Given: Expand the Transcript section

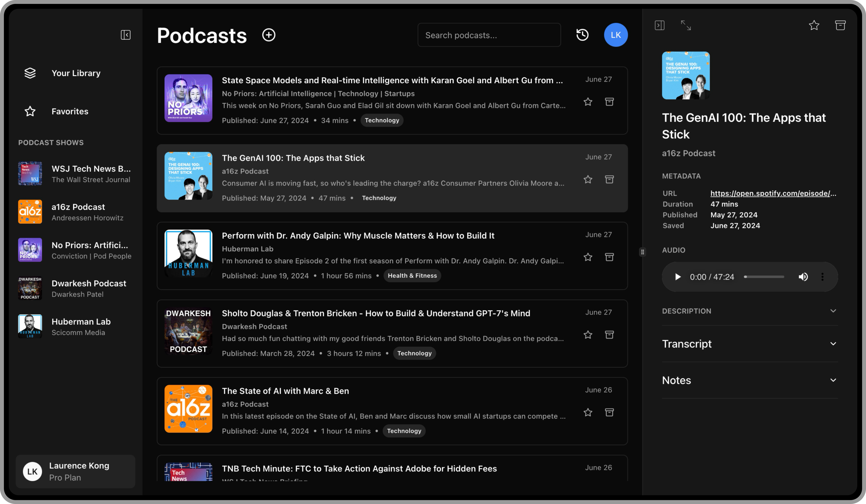Looking at the screenshot, I should 750,344.
